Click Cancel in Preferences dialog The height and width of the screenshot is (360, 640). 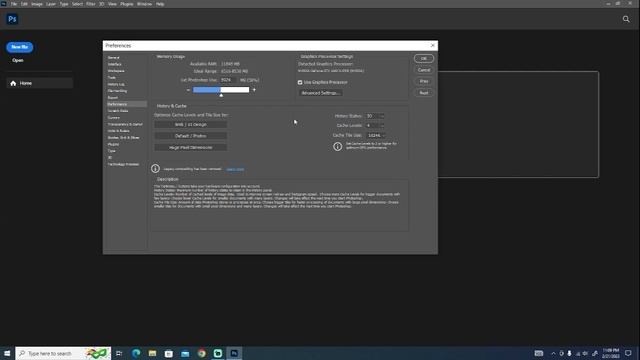coord(424,70)
